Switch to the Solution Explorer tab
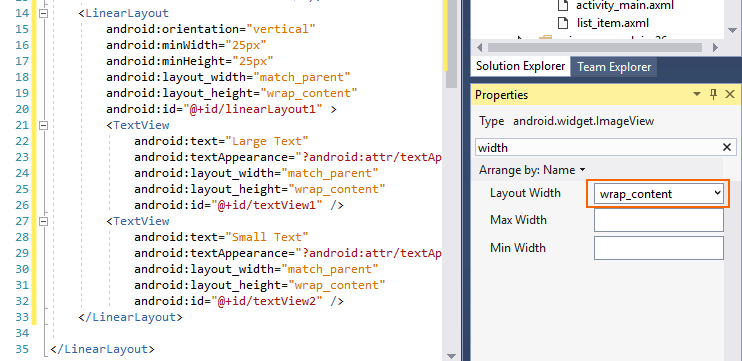Screen dimensions: 742x361 (521, 66)
